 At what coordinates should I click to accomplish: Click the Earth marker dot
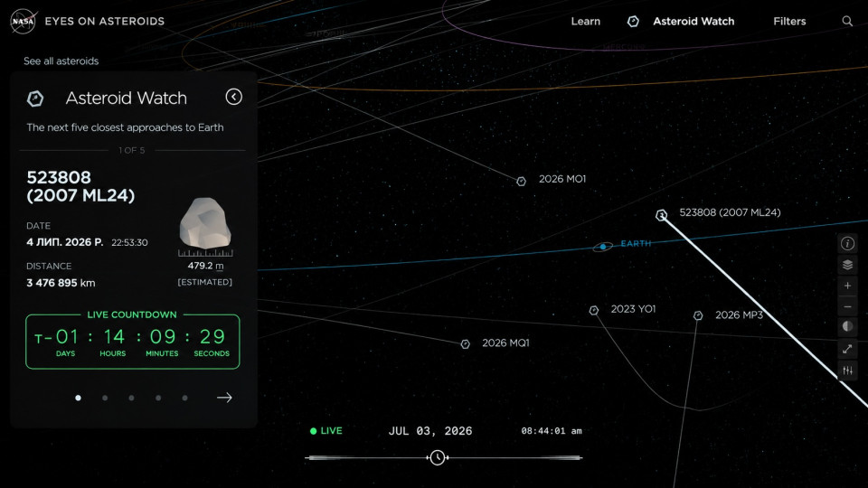tap(603, 247)
